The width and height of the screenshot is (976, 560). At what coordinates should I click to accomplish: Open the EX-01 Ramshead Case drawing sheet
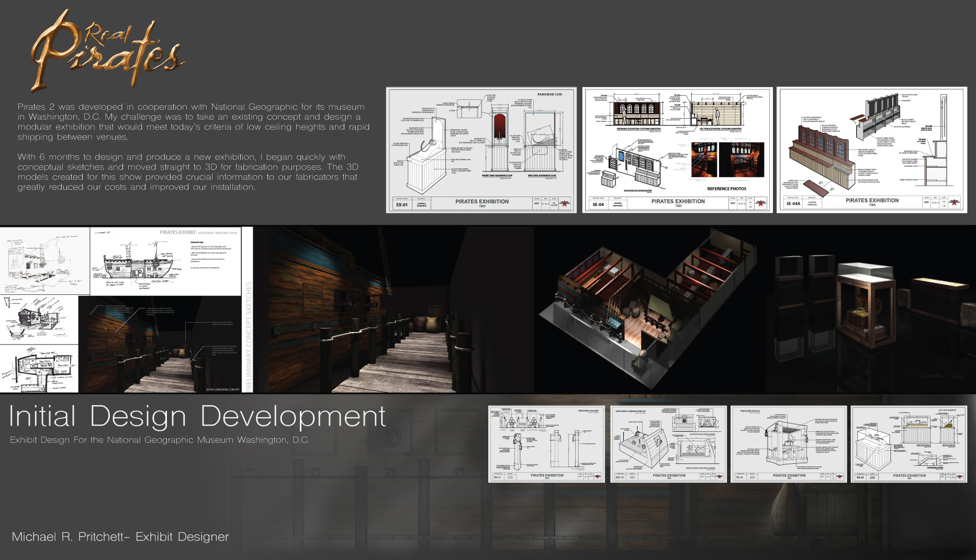[x=481, y=150]
